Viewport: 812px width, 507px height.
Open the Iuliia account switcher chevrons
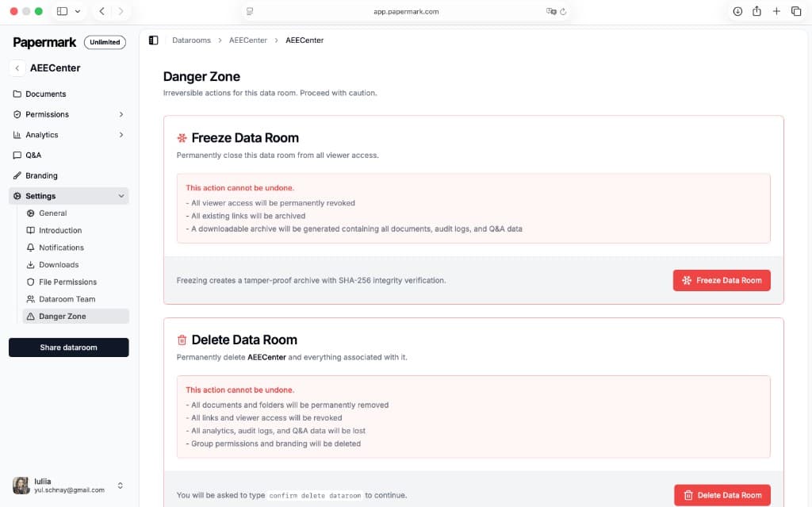[x=121, y=486]
